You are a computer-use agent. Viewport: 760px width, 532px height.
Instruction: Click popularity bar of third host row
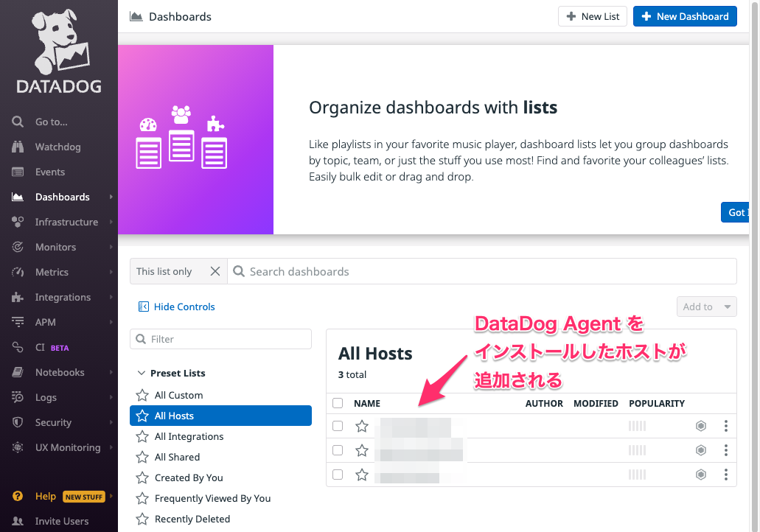637,475
